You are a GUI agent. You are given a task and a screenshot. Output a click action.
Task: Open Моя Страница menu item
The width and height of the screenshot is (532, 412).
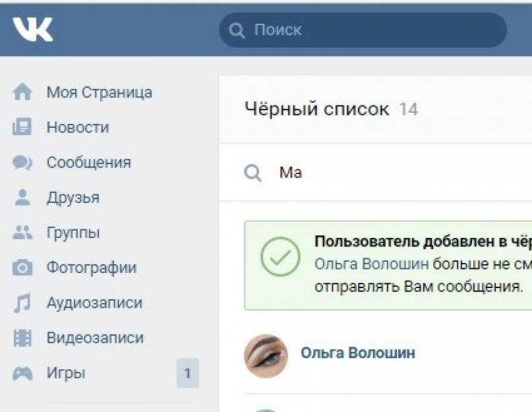coord(100,92)
